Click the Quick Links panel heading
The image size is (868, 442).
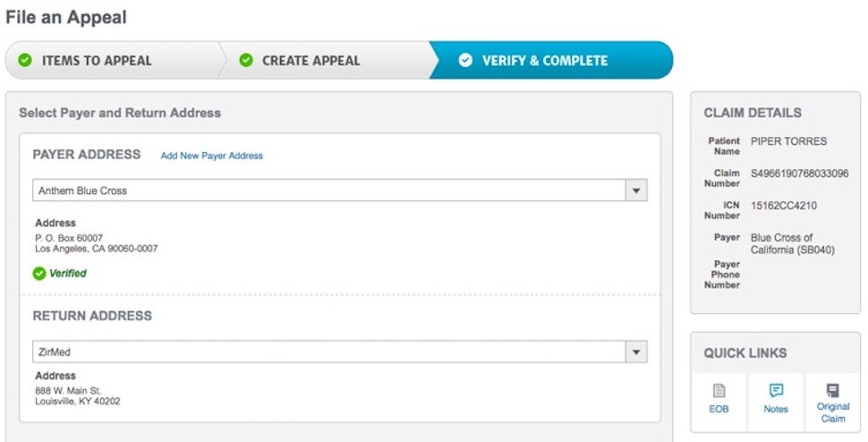(x=745, y=353)
